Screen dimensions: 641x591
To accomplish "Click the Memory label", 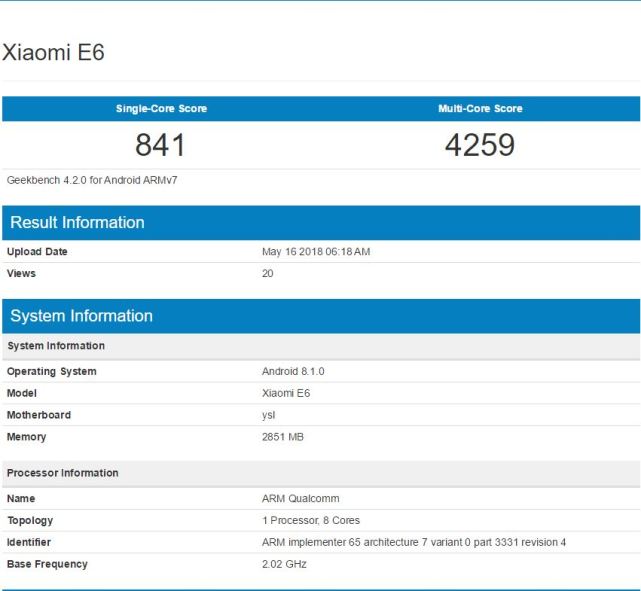I will click(26, 437).
